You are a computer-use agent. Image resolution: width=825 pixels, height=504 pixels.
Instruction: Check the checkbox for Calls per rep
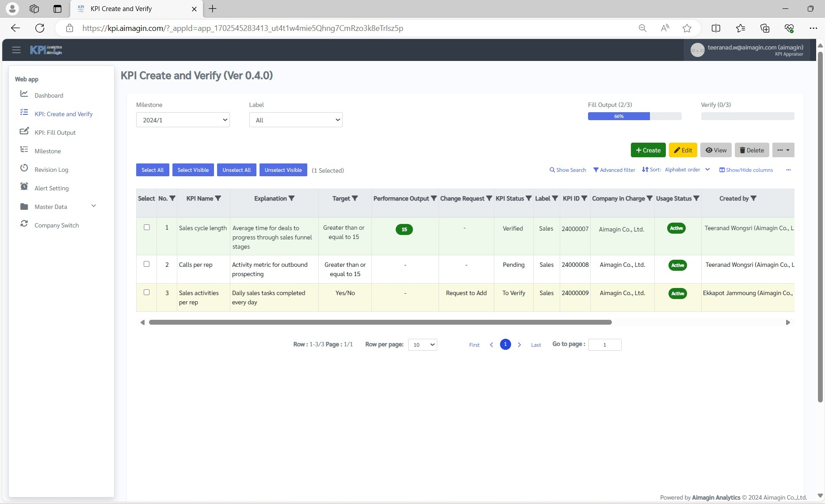tap(147, 264)
